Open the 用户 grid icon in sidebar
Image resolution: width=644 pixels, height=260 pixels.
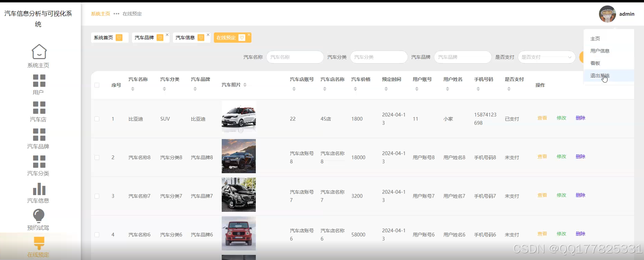[x=39, y=81]
